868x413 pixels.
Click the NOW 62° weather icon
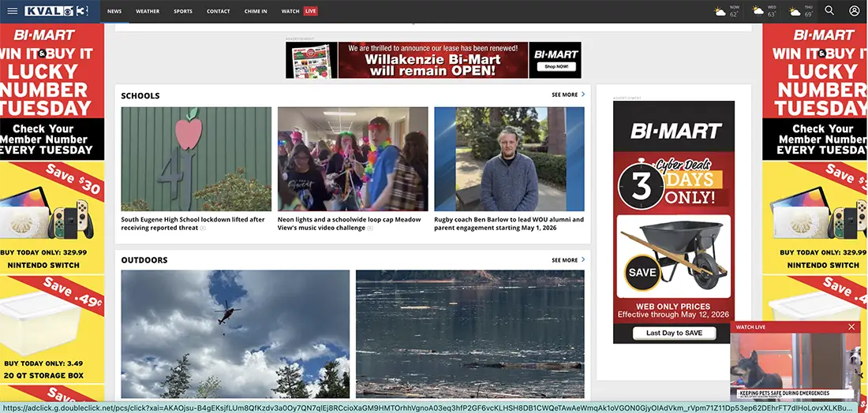[720, 12]
